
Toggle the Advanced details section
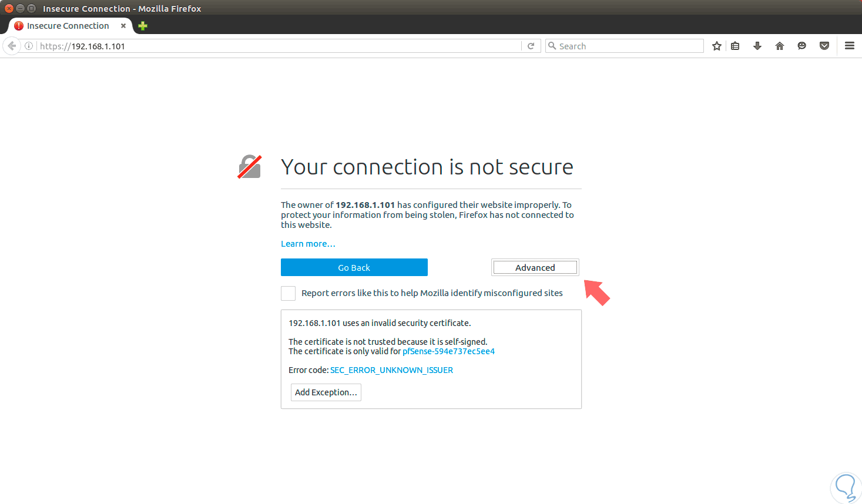tap(535, 267)
